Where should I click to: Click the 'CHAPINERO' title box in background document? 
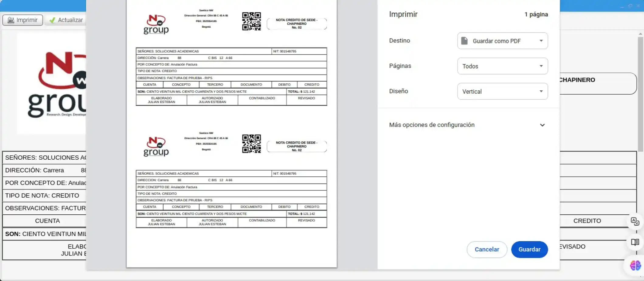(598, 83)
